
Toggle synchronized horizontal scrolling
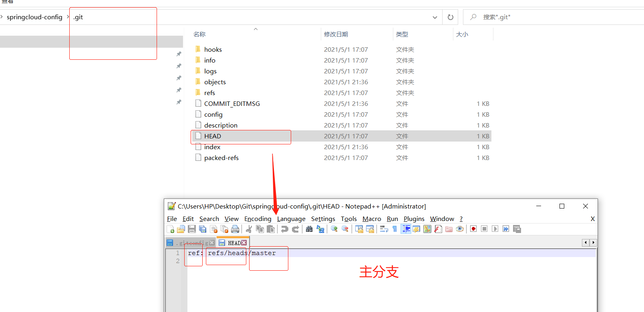pyautogui.click(x=370, y=229)
